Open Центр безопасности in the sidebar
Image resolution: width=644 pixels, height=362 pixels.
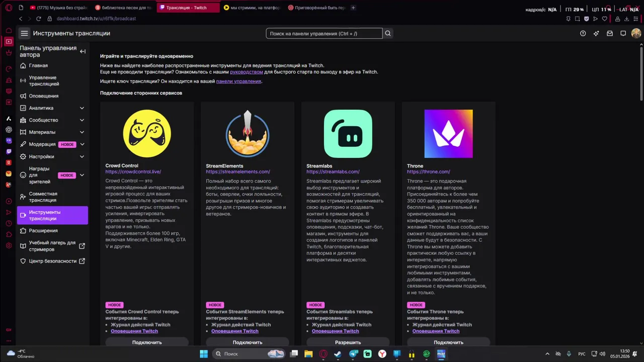52,261
